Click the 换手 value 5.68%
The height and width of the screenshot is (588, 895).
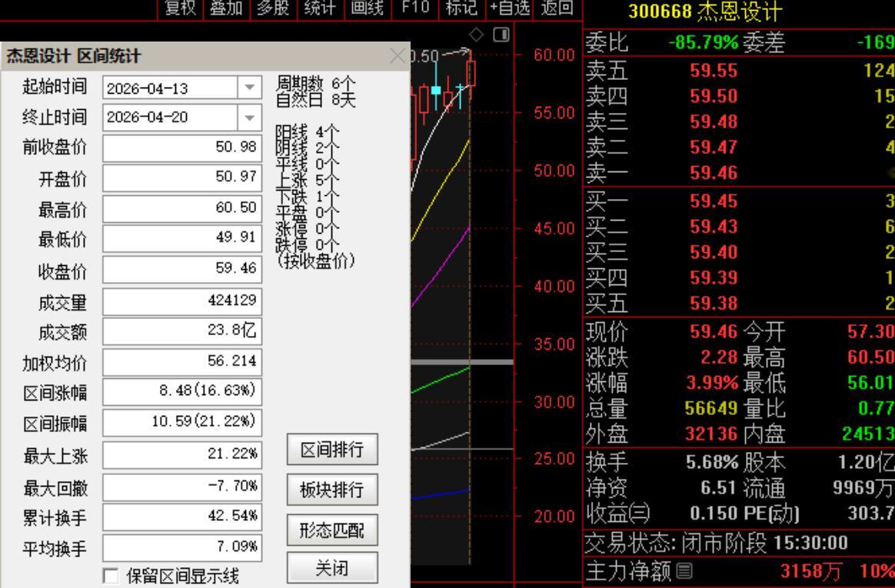coord(712,462)
